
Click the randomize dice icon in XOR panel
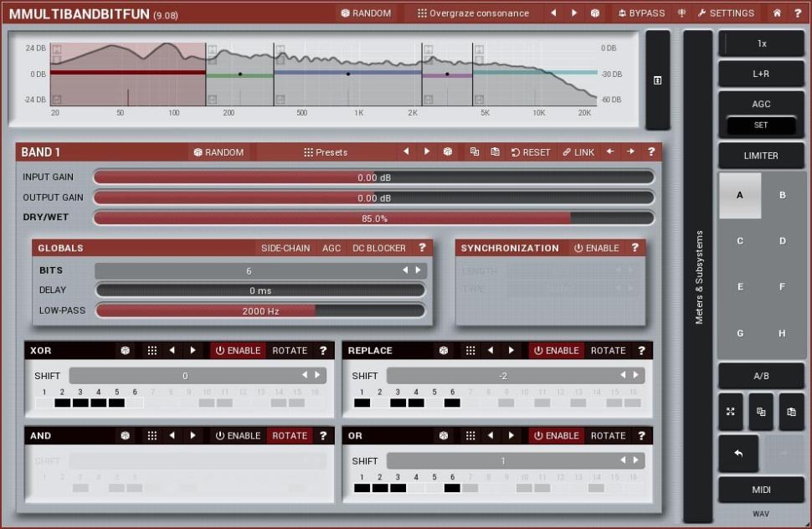pos(126,351)
